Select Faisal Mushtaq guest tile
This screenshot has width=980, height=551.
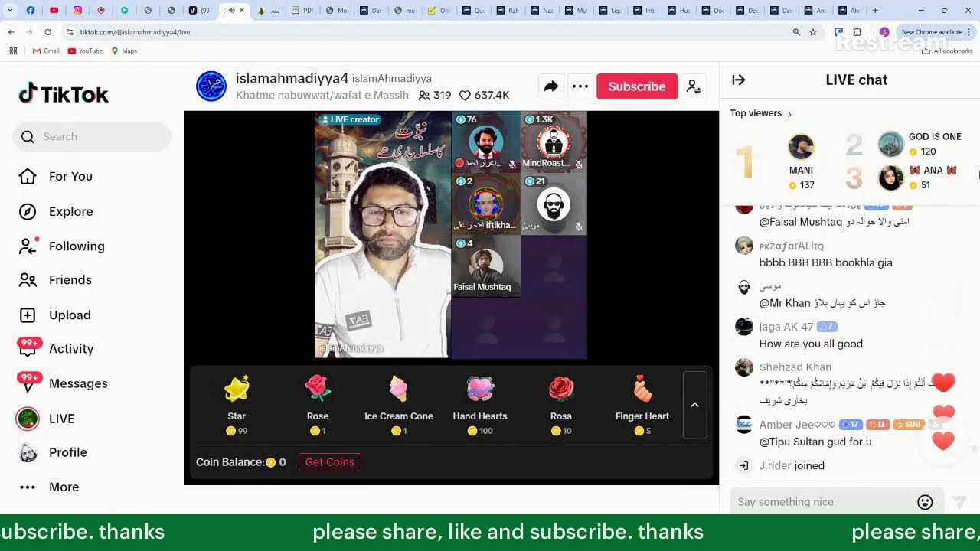click(x=485, y=265)
